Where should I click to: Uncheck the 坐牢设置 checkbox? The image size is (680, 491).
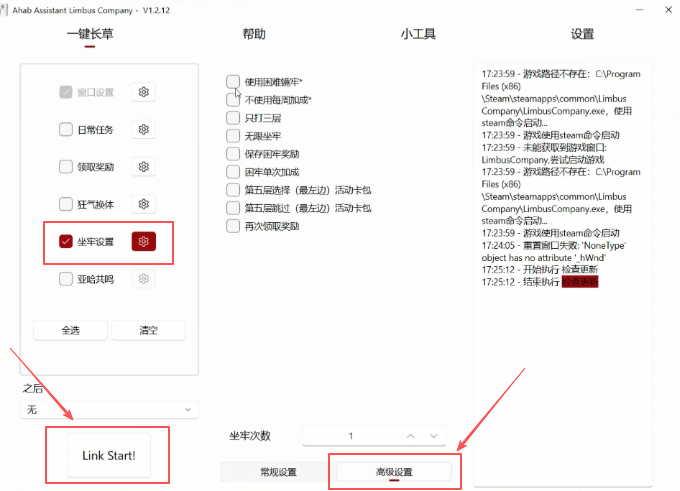point(66,241)
